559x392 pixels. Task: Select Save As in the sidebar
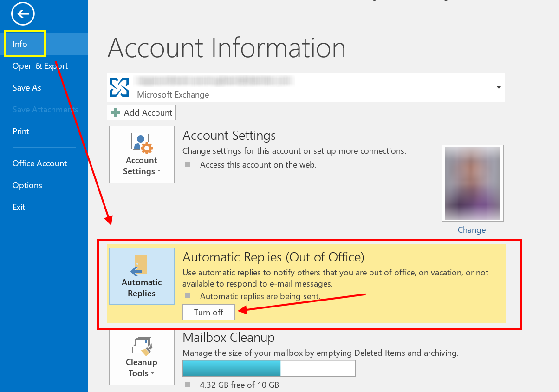pyautogui.click(x=27, y=88)
